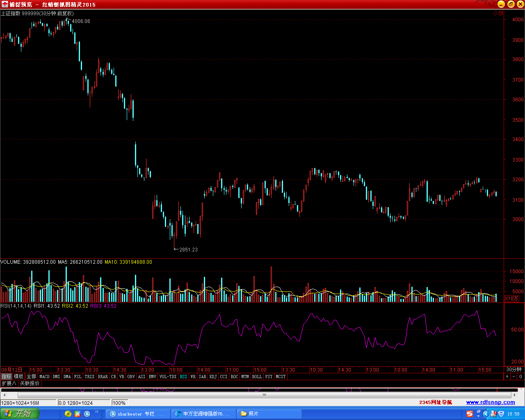Viewport: 525px width, 420px height.
Task: Expand the 扩展 panel
Action: coord(9,383)
